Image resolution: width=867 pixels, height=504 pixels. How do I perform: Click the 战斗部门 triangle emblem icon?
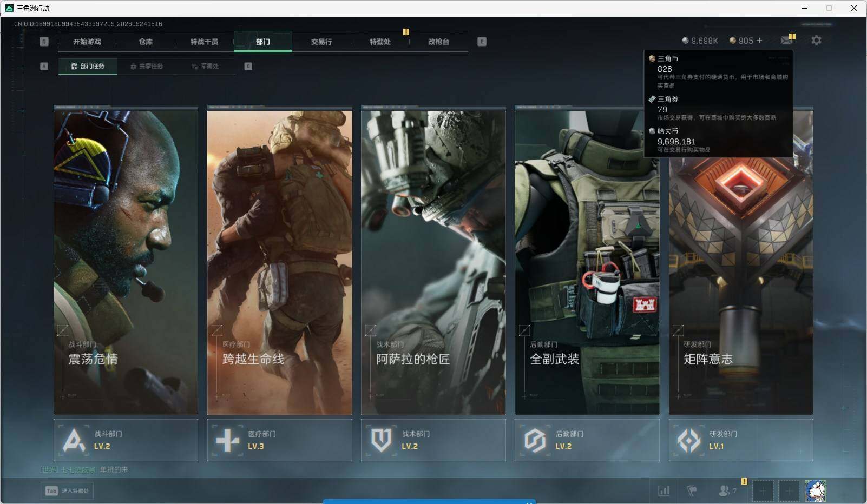(x=74, y=440)
